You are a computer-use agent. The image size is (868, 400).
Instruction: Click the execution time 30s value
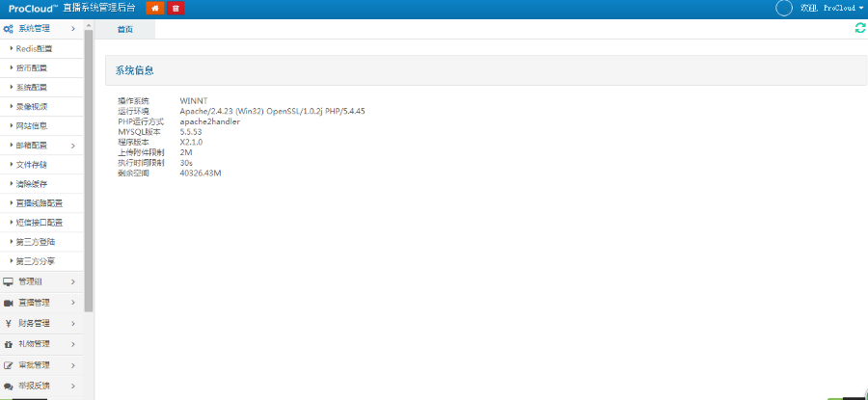(x=186, y=163)
